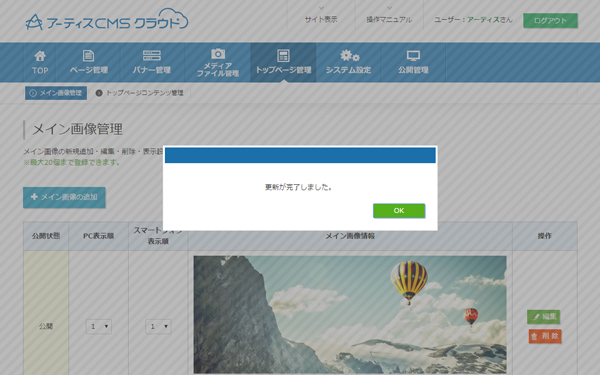Open the スマートフォン表示順 order dropdown
Image resolution: width=600 pixels, height=375 pixels.
coord(158,326)
